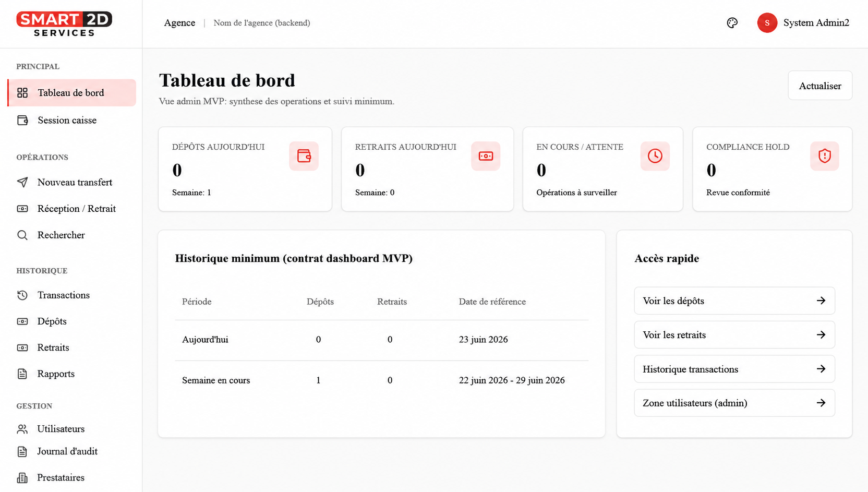Click the Tableau de bord page title

tap(227, 80)
